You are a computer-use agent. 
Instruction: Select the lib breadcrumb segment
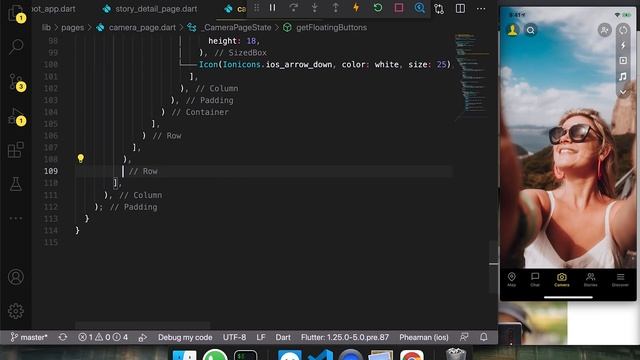pyautogui.click(x=46, y=27)
